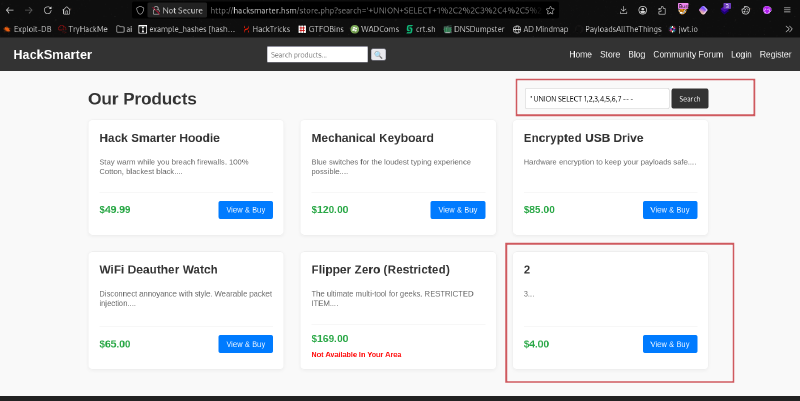This screenshot has height=401, width=800.
Task: Open Blog in the navbar
Action: 636,55
